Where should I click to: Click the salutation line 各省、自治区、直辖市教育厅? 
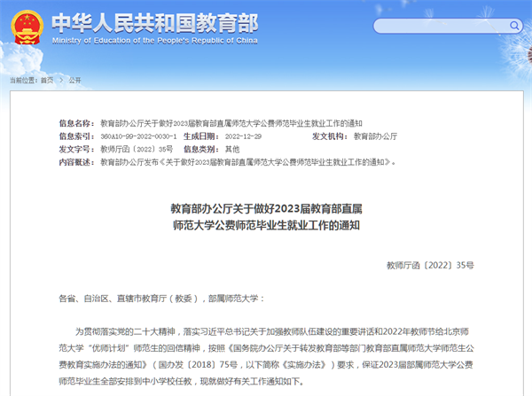click(161, 299)
